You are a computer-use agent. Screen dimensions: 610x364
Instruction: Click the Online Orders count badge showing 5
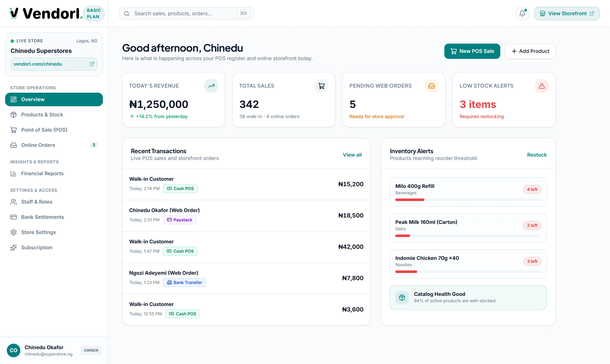(94, 145)
